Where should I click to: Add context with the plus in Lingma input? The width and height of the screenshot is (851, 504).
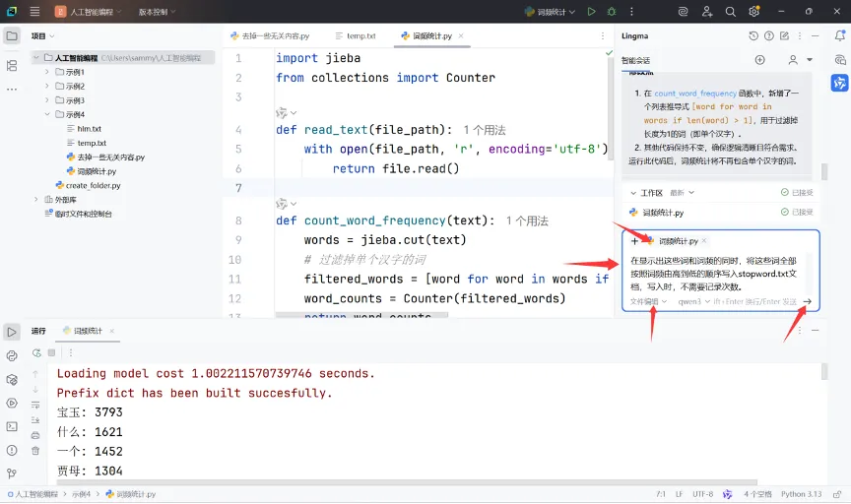pos(634,241)
